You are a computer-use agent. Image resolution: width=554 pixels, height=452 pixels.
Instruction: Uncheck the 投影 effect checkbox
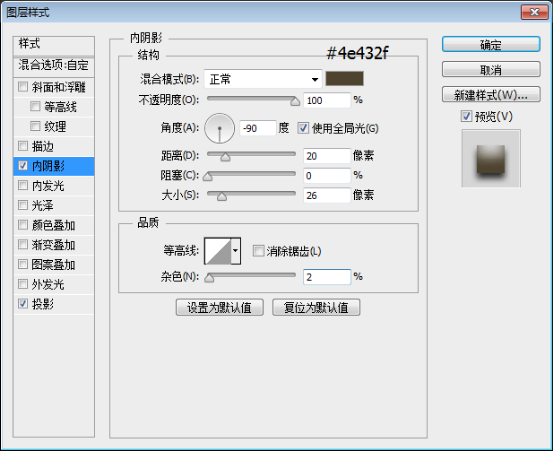23,304
